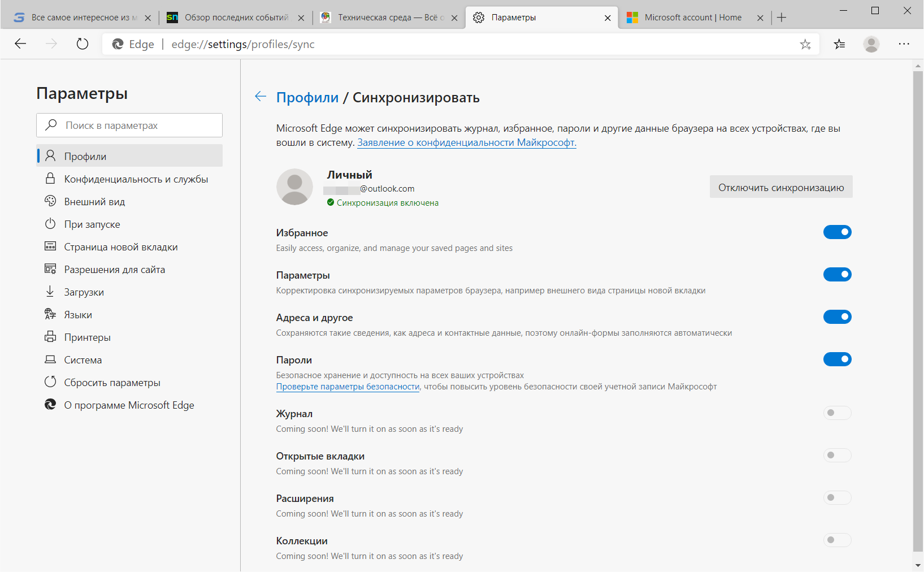Close the Microsoft account tab
The width and height of the screenshot is (924, 572).
(x=760, y=18)
